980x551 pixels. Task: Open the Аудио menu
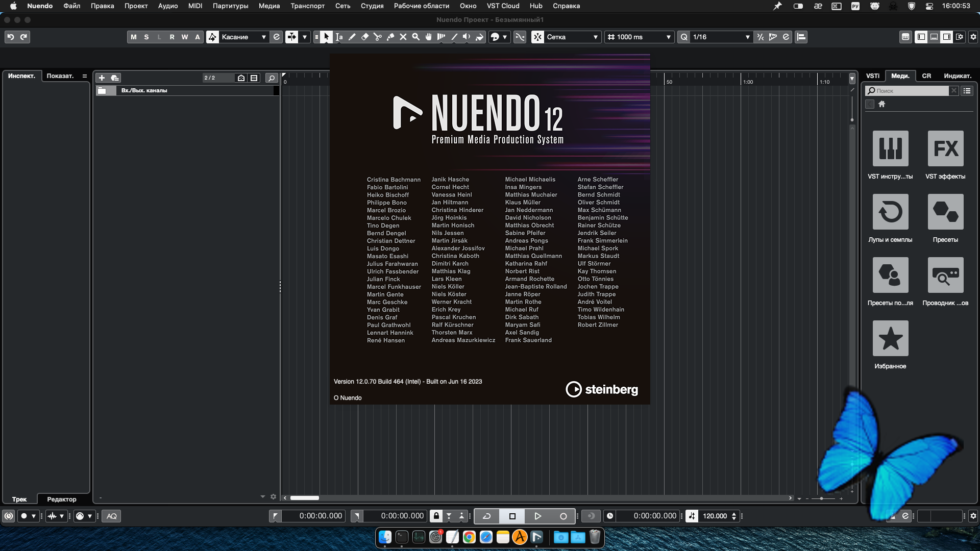pos(167,6)
